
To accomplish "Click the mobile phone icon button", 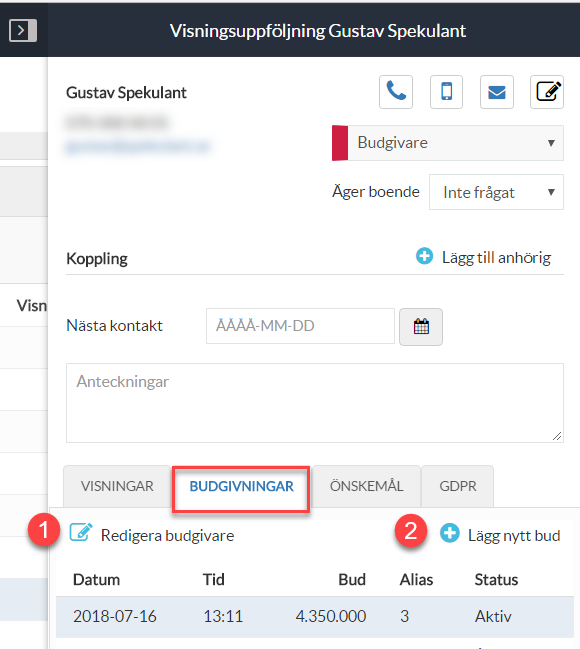I will click(x=446, y=92).
